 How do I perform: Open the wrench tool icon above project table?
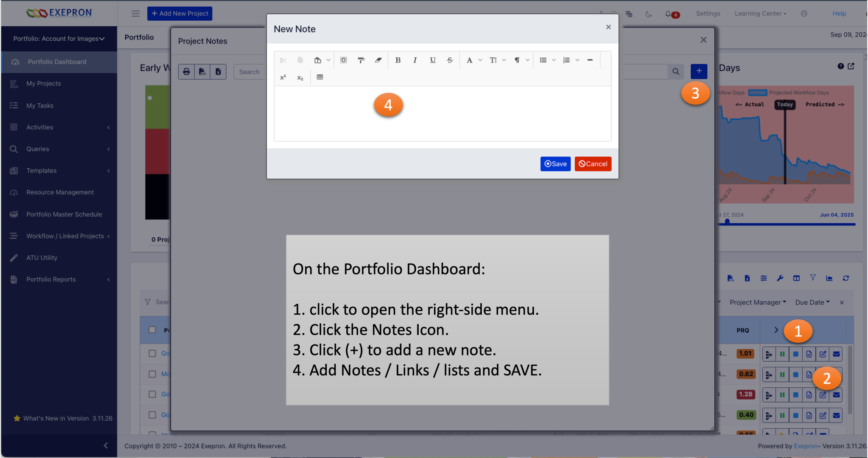point(780,278)
